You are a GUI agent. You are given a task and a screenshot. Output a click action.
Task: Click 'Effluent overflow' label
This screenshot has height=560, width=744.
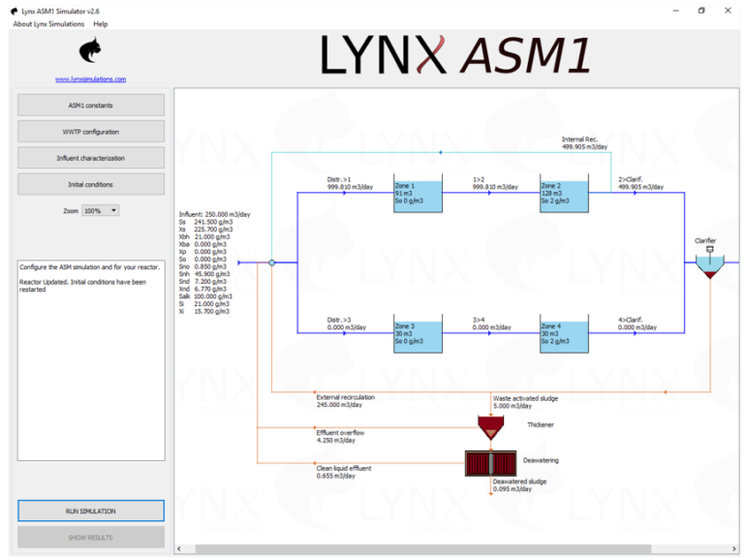click(340, 436)
